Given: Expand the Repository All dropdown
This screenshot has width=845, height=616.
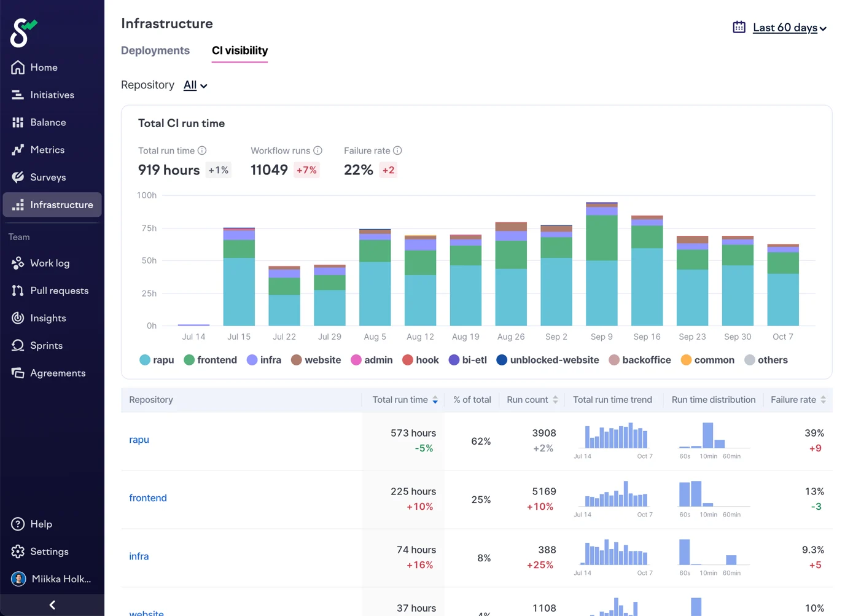Looking at the screenshot, I should [x=195, y=85].
